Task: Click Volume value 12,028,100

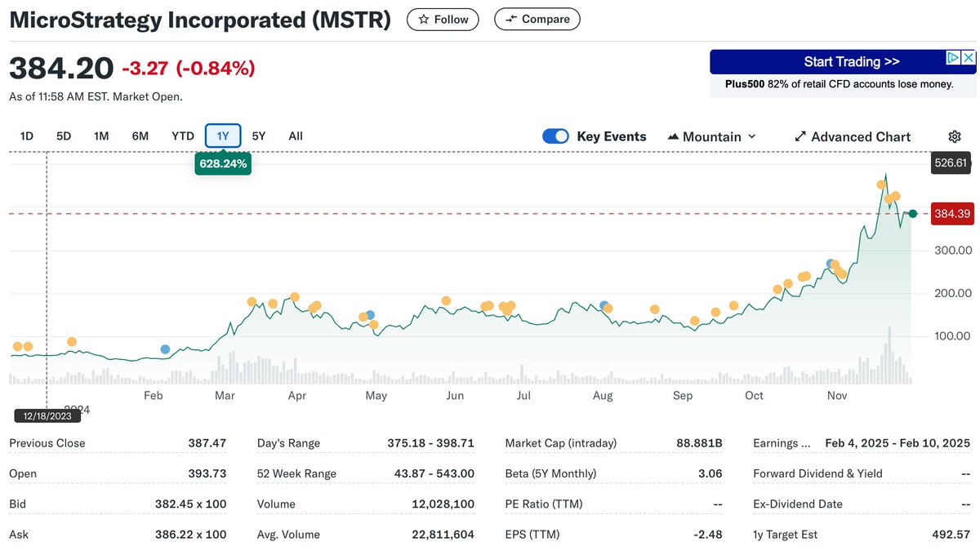Action: (443, 504)
